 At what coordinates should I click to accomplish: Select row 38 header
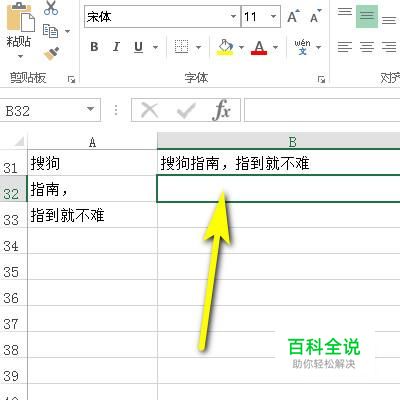[13, 345]
